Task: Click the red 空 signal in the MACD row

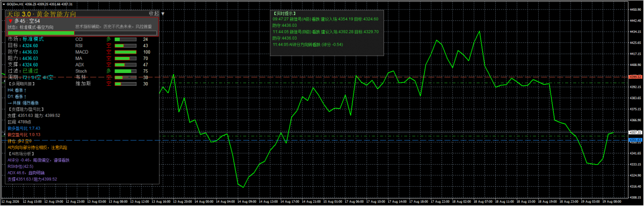Action: 109,52
